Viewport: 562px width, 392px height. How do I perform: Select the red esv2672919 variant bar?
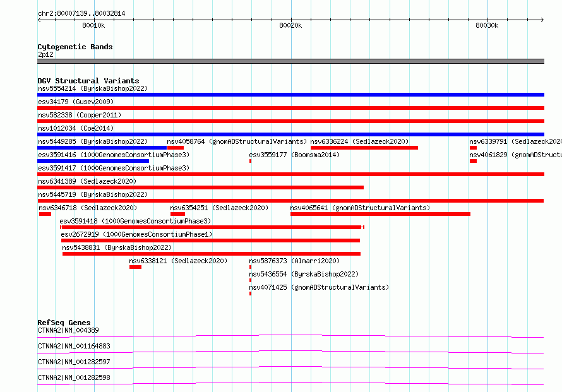tap(210, 241)
